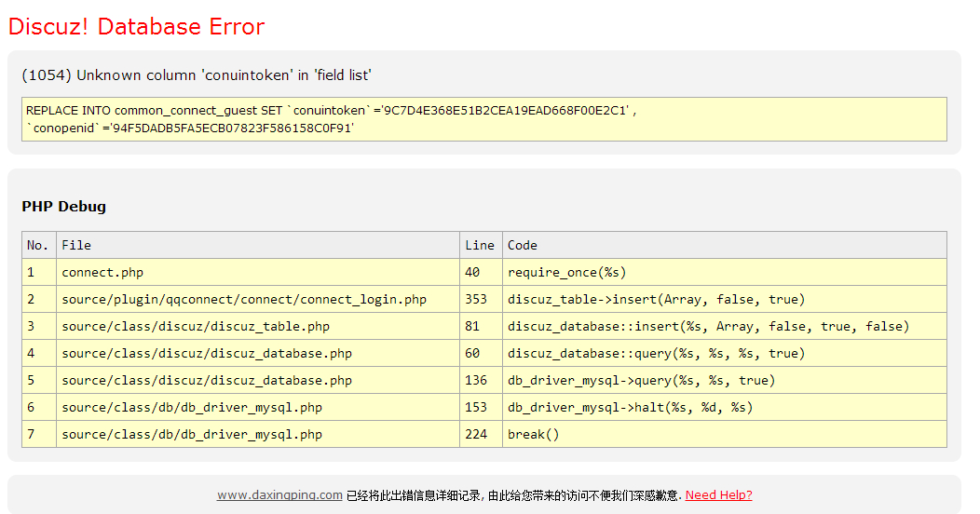Viewport: 980px width, 514px height.
Task: Click row number 1 cell
Action: coord(39,272)
